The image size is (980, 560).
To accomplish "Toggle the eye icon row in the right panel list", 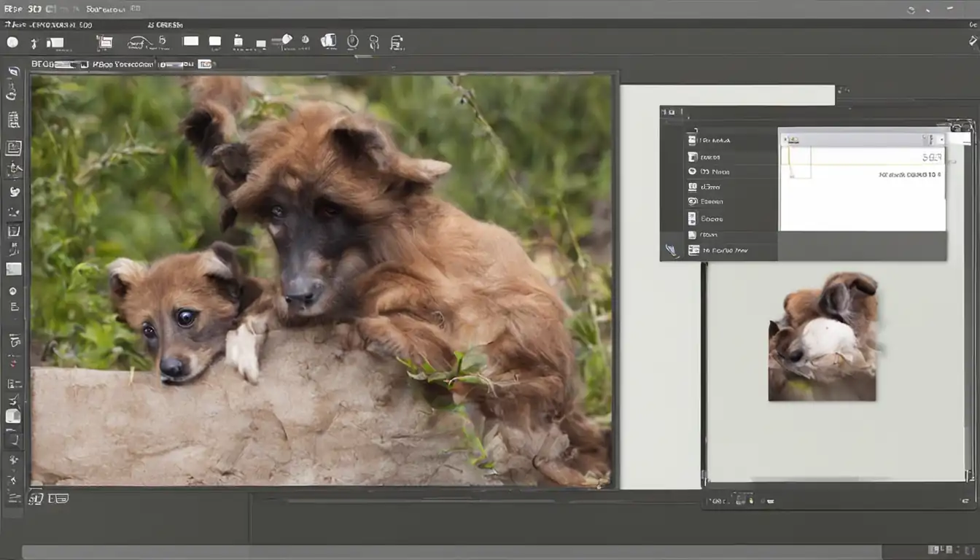I will pyautogui.click(x=733, y=201).
